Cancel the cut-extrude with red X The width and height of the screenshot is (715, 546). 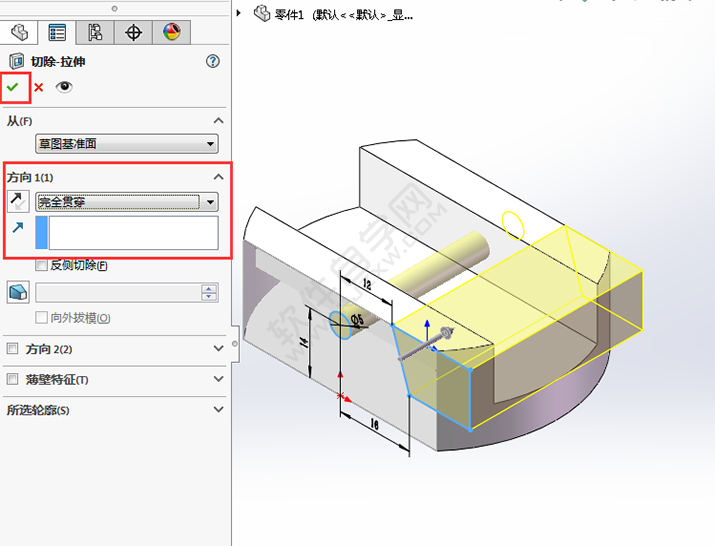tap(39, 87)
